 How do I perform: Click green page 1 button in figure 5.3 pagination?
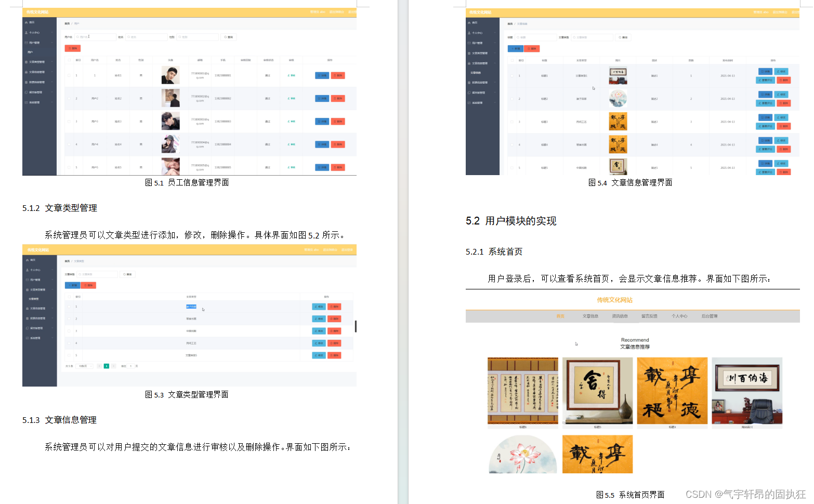pos(107,366)
